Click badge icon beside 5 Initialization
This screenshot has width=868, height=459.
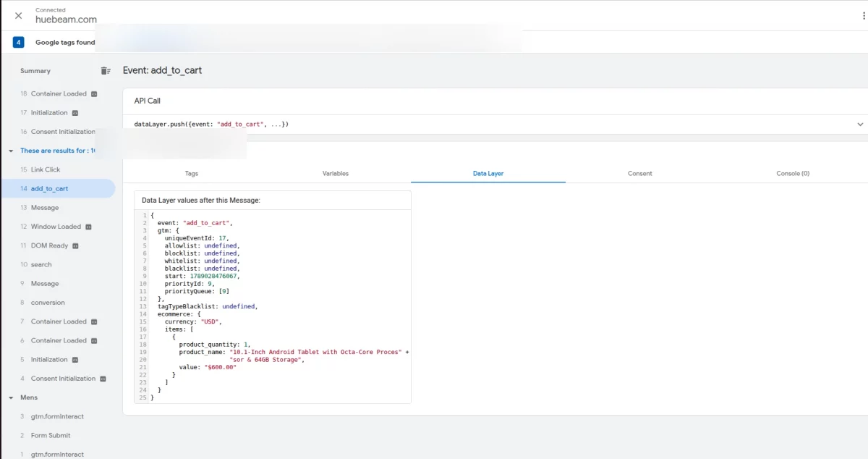pos(75,360)
